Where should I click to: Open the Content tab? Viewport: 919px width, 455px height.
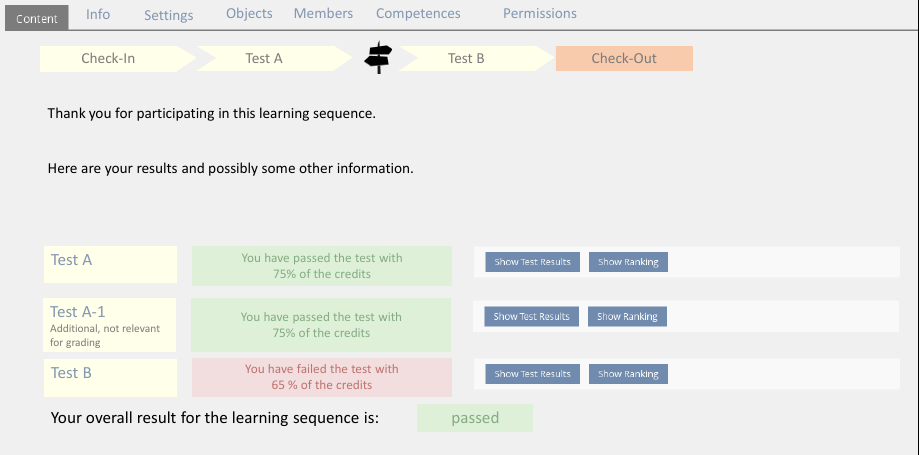[x=37, y=18]
